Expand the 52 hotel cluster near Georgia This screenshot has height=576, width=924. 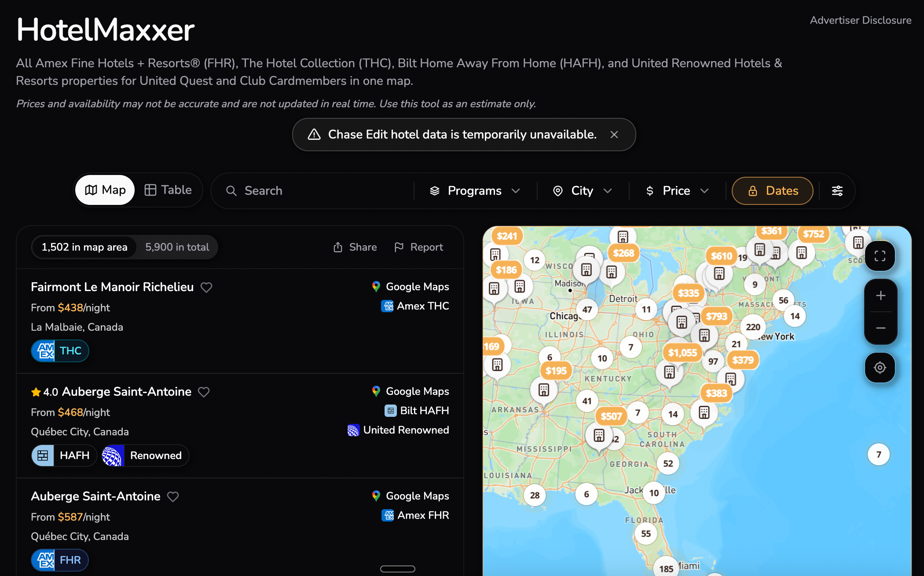(x=668, y=463)
